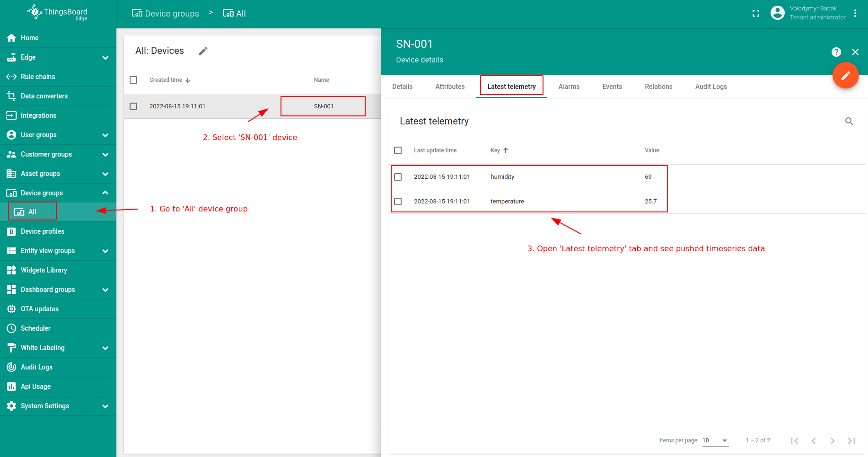This screenshot has height=457, width=868.
Task: Open the Events tab
Action: click(612, 87)
